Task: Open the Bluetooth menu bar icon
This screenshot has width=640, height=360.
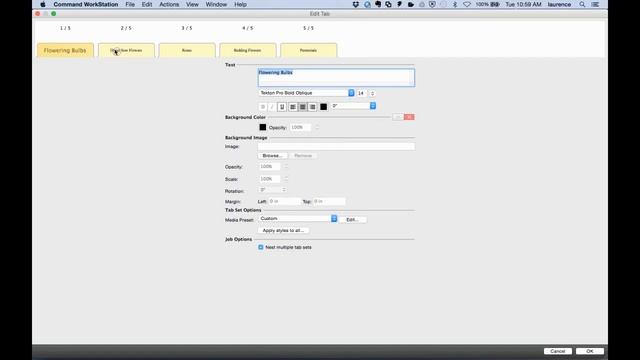Action: coord(455,4)
